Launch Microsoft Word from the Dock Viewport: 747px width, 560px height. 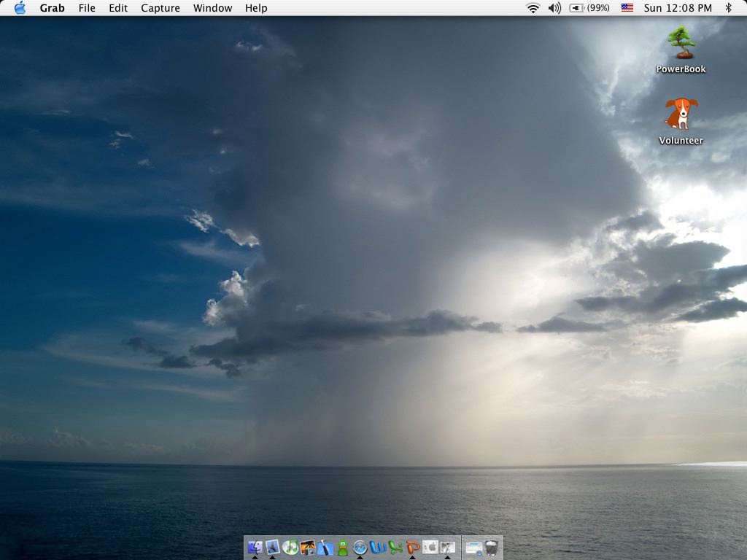coord(378,547)
